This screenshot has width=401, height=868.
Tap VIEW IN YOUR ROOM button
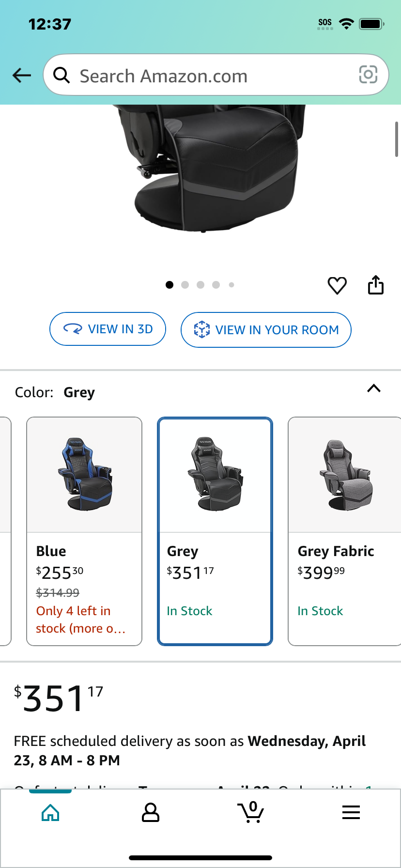266,330
